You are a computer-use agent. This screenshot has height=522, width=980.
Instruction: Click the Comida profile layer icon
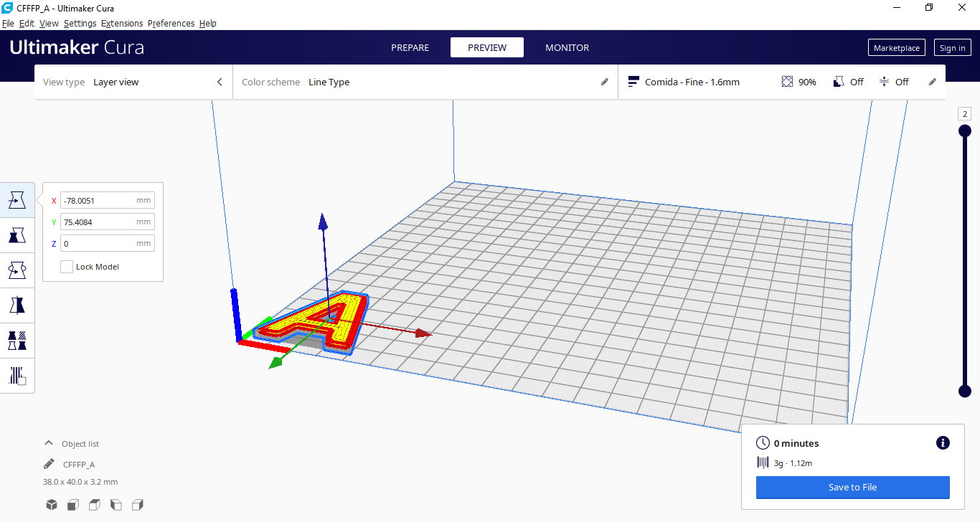pyautogui.click(x=633, y=82)
